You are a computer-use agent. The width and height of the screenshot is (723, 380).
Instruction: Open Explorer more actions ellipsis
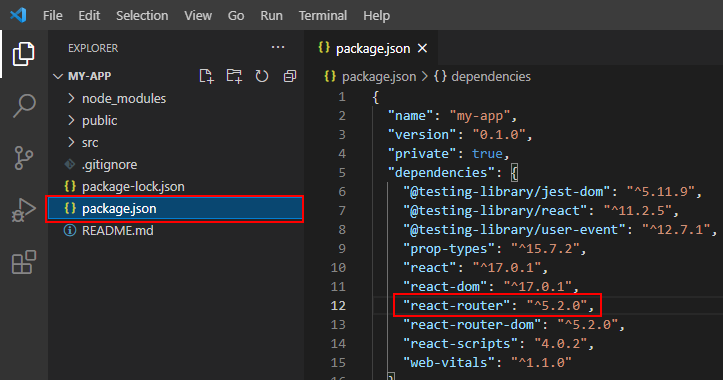[278, 48]
